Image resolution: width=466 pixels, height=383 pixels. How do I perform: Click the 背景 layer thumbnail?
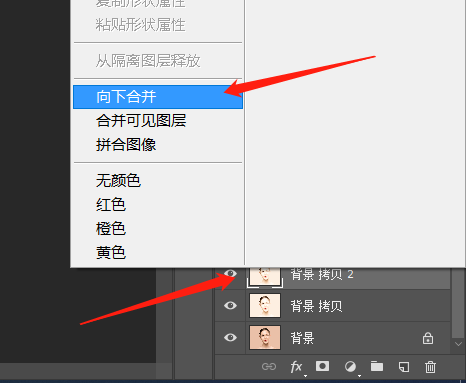coord(265,338)
